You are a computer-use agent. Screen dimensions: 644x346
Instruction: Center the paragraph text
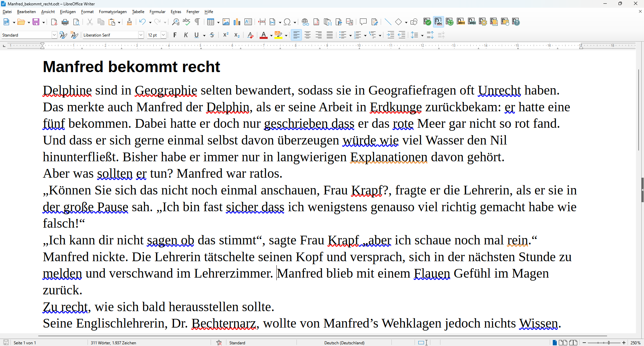308,35
